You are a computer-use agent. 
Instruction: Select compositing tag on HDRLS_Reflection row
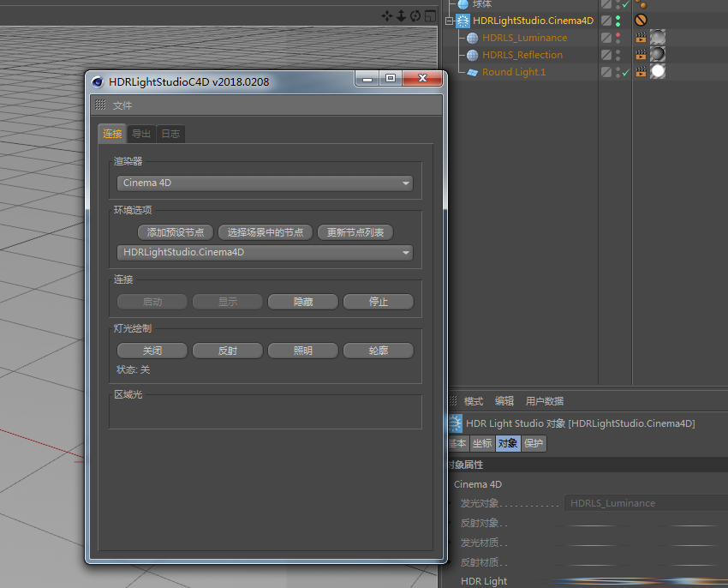point(641,55)
